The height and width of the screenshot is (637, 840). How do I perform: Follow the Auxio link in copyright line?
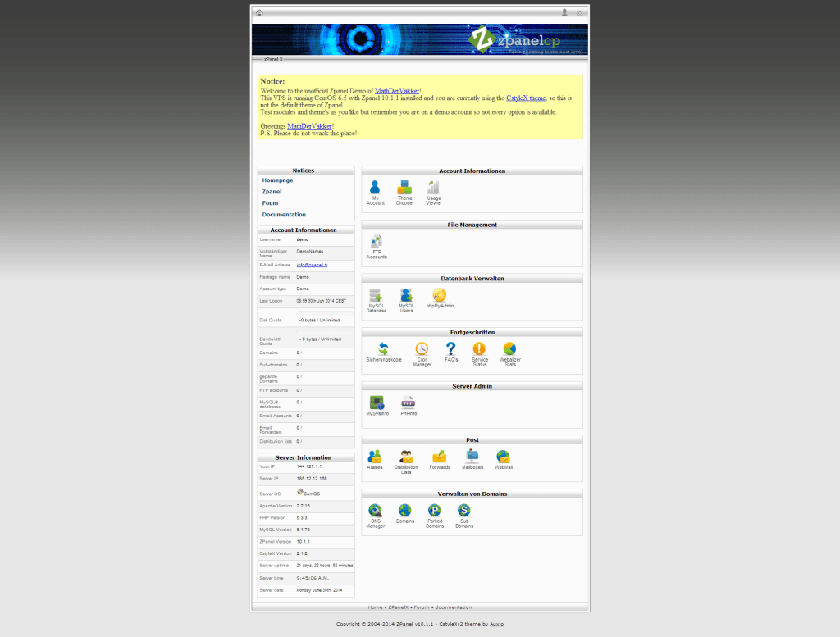click(x=496, y=624)
